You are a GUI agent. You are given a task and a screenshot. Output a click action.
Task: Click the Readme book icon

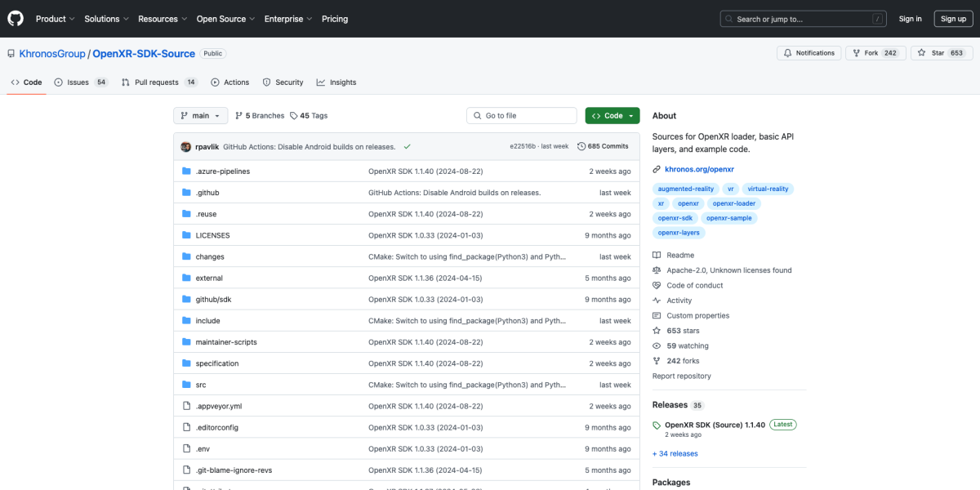click(x=656, y=254)
